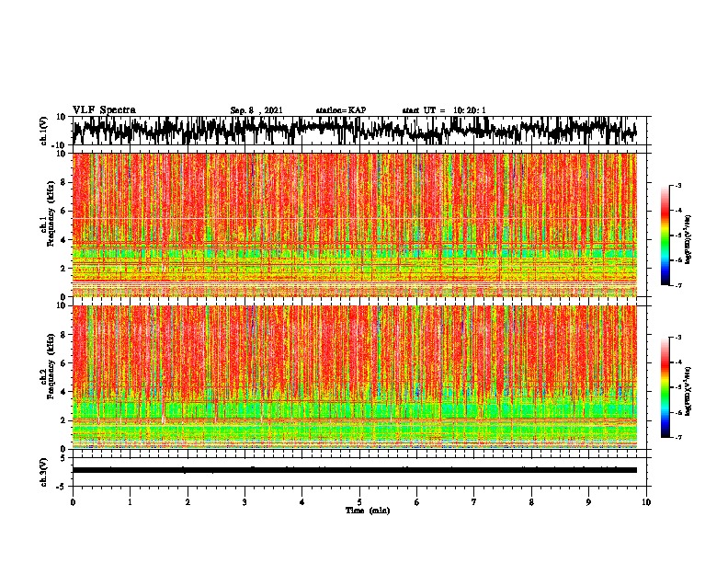Click the time axis tick label "2"
This screenshot has width=728, height=563.
click(x=188, y=502)
